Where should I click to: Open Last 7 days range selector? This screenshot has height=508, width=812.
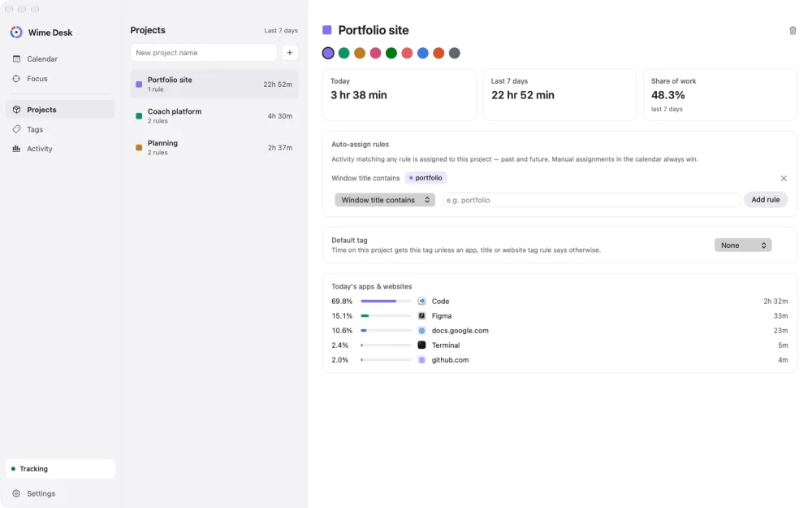pos(281,31)
